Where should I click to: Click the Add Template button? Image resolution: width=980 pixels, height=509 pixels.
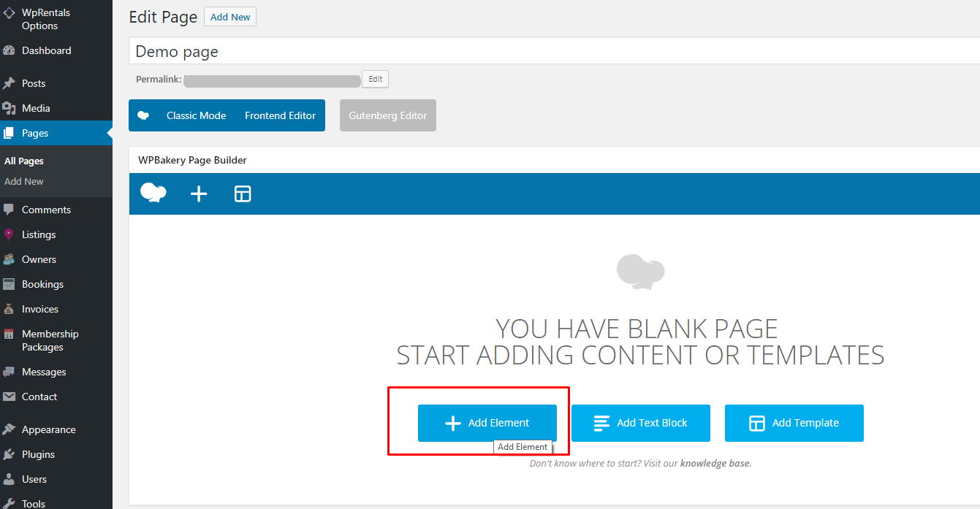point(794,423)
